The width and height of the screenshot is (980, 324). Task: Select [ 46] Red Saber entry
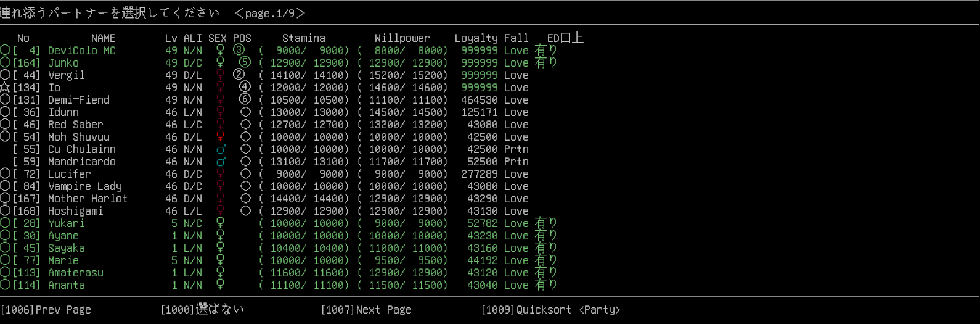click(58, 125)
